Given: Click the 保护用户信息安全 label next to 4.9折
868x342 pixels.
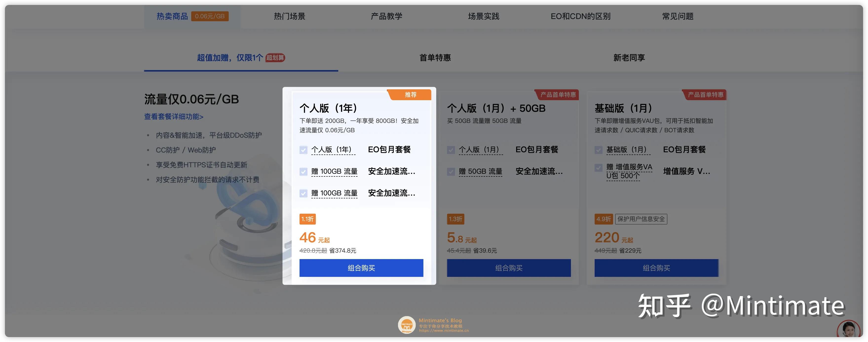Looking at the screenshot, I should pos(641,219).
